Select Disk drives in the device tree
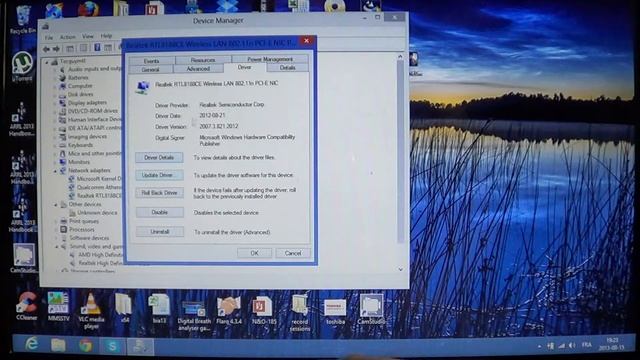 (80, 94)
